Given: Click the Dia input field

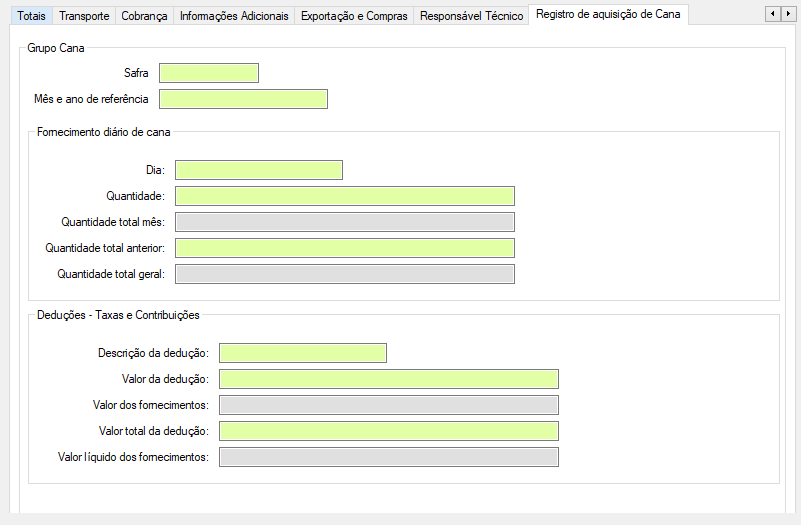Looking at the screenshot, I should [x=259, y=170].
